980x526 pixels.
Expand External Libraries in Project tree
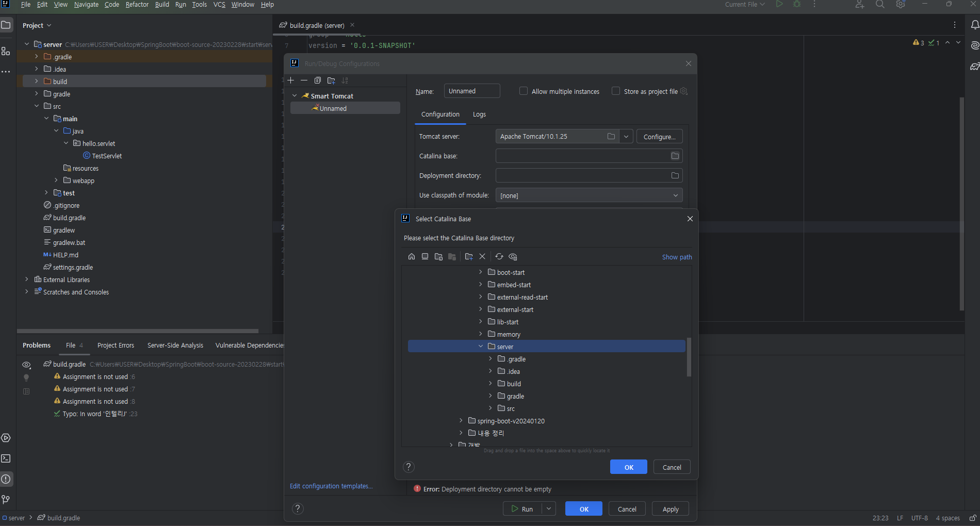(x=27, y=280)
